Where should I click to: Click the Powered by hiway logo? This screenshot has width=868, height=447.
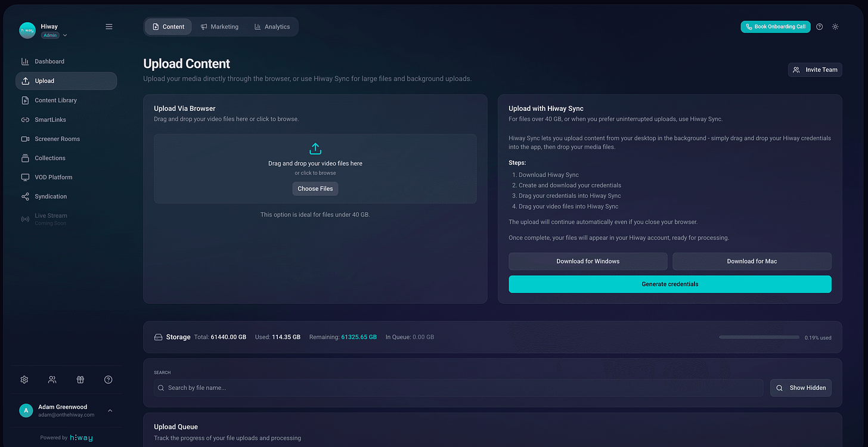tap(81, 437)
